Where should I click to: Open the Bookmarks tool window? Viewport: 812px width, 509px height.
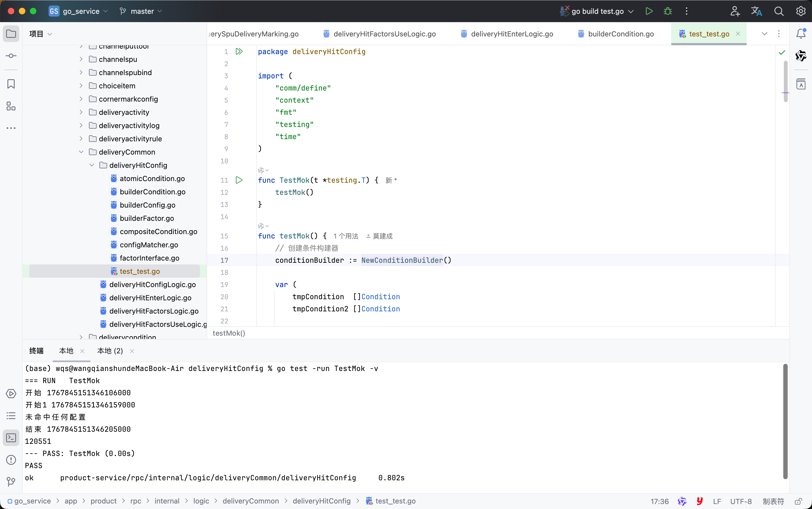[11, 84]
